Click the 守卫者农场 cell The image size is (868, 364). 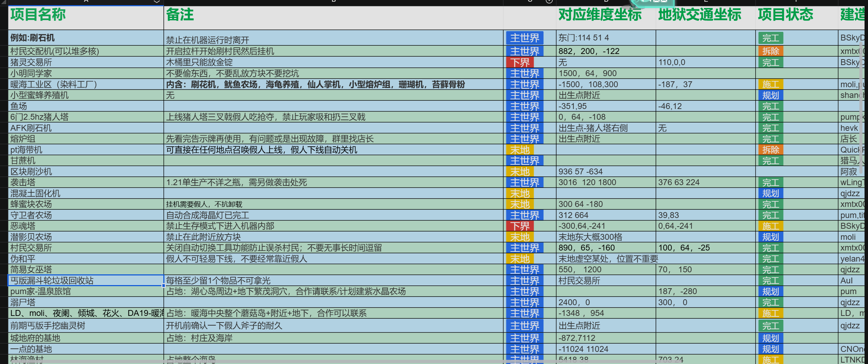86,215
